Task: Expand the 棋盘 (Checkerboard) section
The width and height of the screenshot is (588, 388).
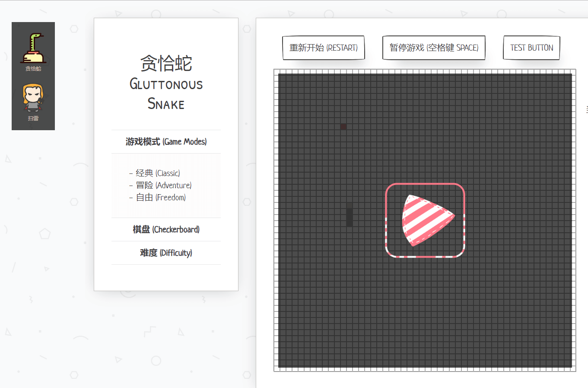Action: click(x=166, y=229)
